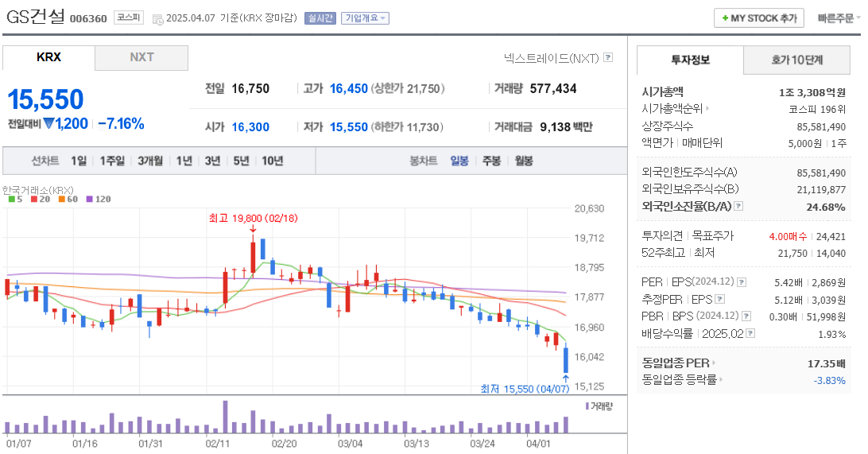
Task: Click the calendar icon beside date 2025.04.07
Action: point(157,19)
